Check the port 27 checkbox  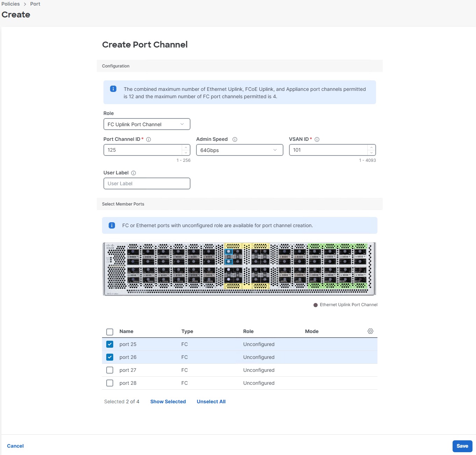tap(110, 370)
